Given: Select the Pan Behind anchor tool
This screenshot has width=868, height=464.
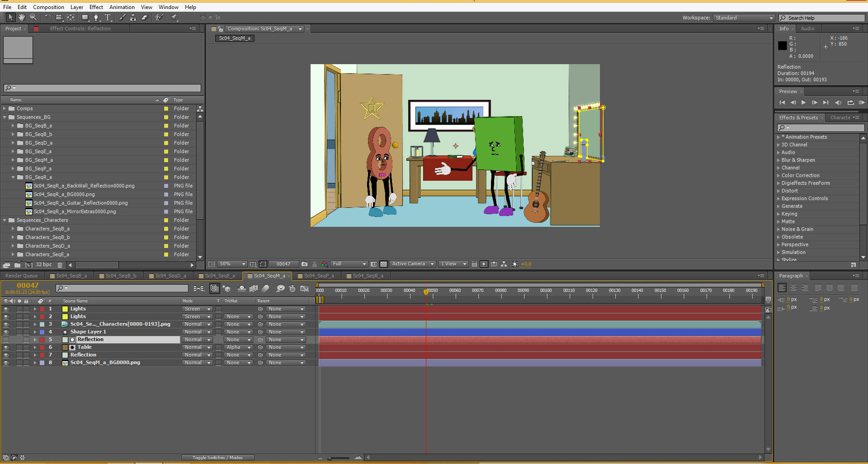Looking at the screenshot, I should tap(71, 17).
